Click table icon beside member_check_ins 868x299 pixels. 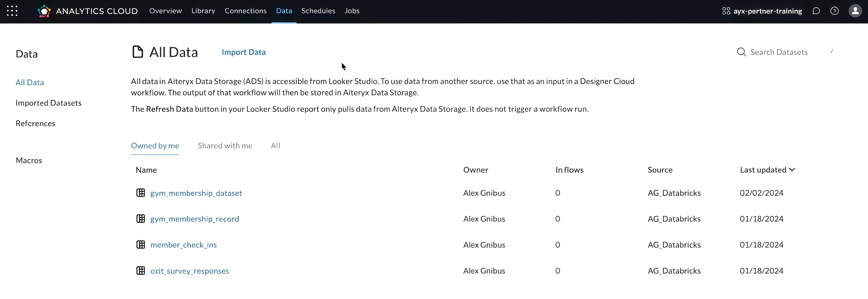(140, 245)
